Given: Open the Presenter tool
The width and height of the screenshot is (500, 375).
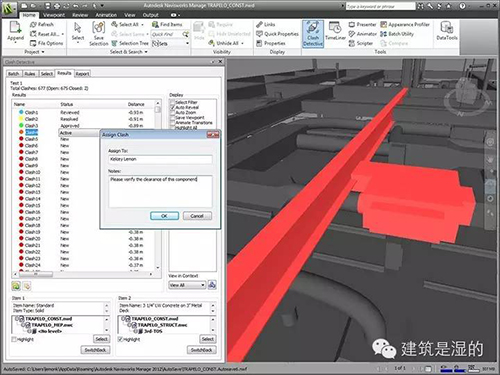Looking at the screenshot, I should point(362,24).
